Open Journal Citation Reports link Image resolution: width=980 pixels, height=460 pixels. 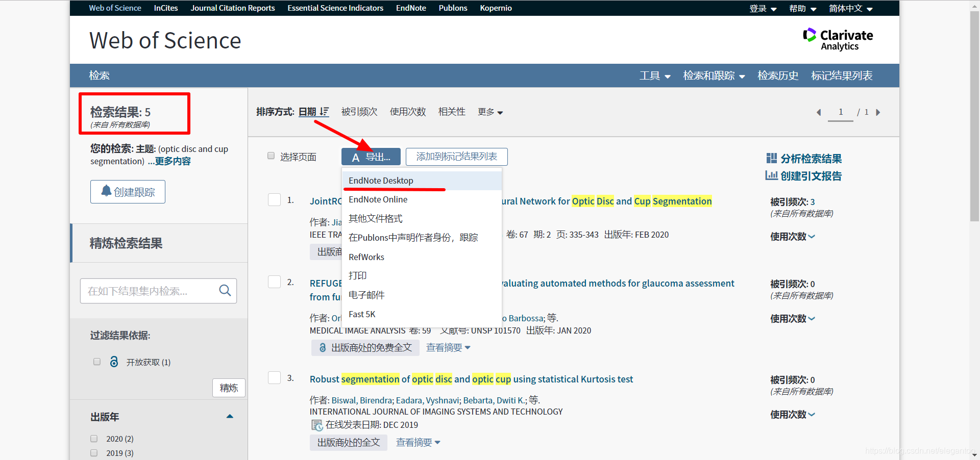pos(233,8)
